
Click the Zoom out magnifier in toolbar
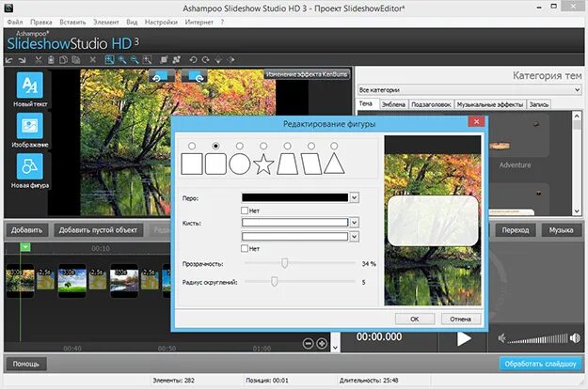click(135, 59)
